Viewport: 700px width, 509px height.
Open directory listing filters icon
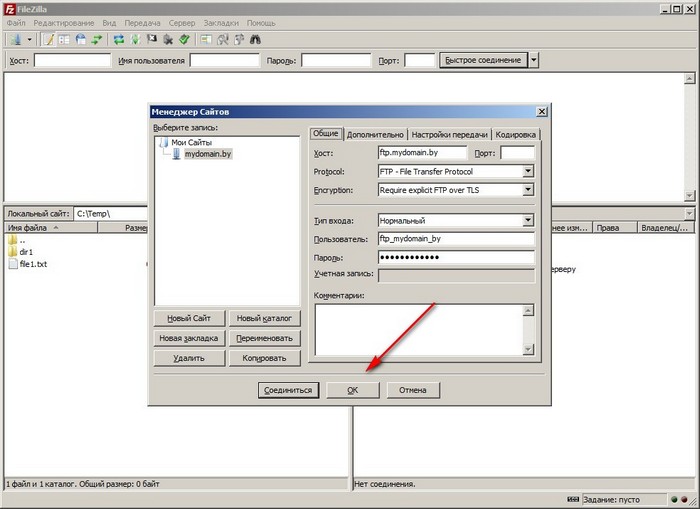(x=206, y=40)
